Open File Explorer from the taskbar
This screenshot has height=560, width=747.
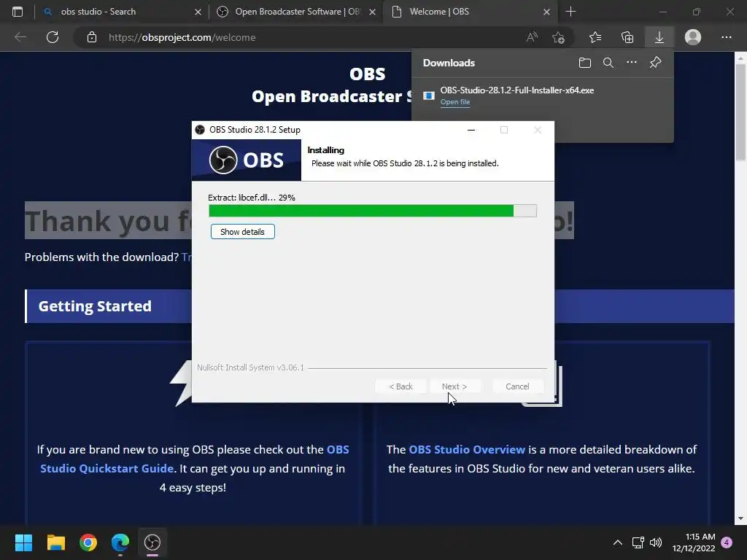tap(55, 542)
